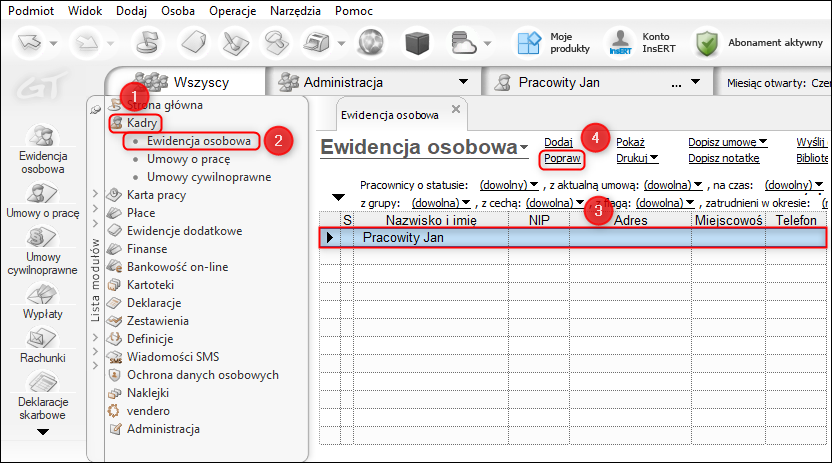Image resolution: width=832 pixels, height=463 pixels.
Task: Open Ochrona danych osobowych module
Action: 203,375
